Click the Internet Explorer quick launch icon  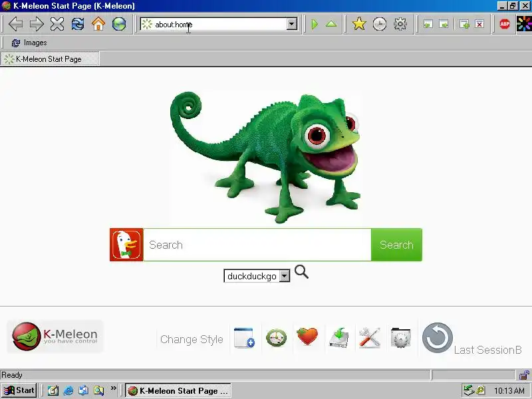[x=68, y=390]
